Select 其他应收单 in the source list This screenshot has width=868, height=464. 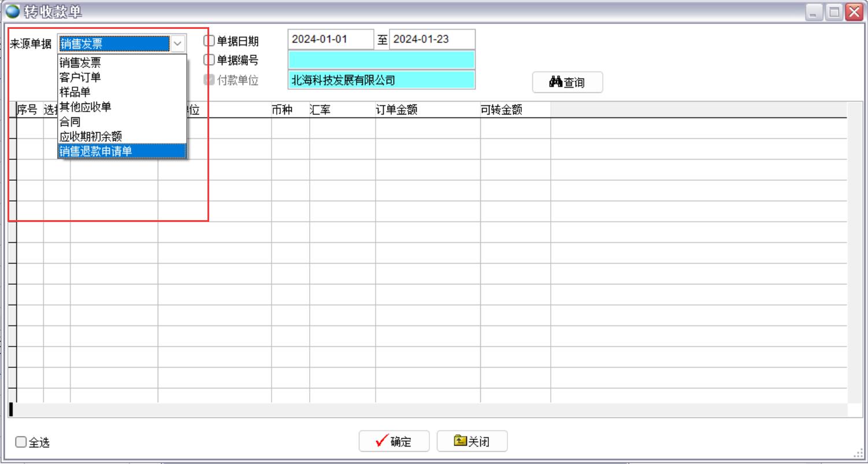[x=86, y=106]
